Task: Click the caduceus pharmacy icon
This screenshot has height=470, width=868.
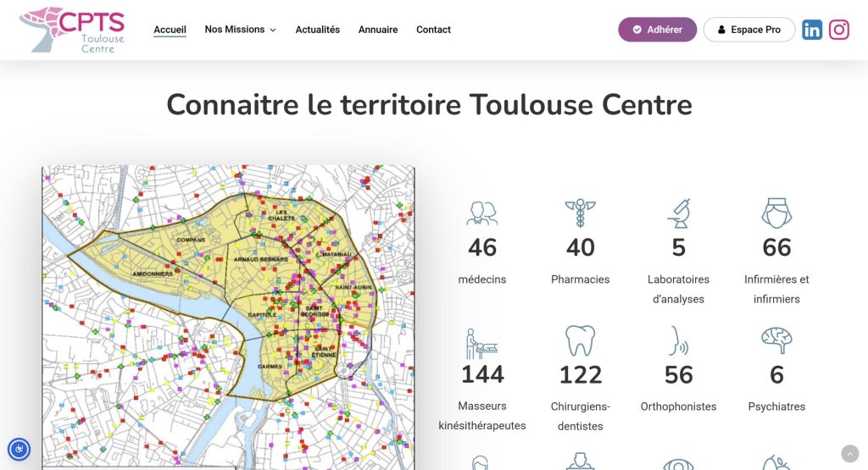Action: (580, 213)
